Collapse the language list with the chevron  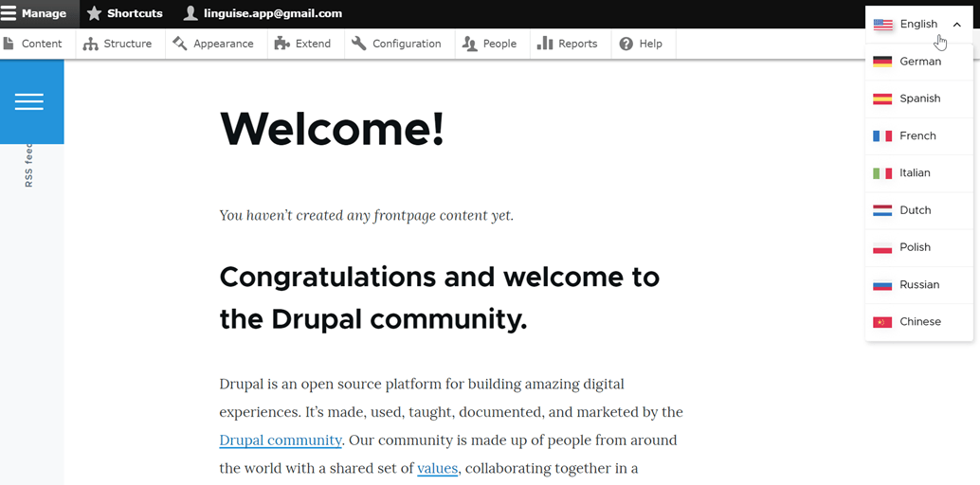click(x=957, y=25)
